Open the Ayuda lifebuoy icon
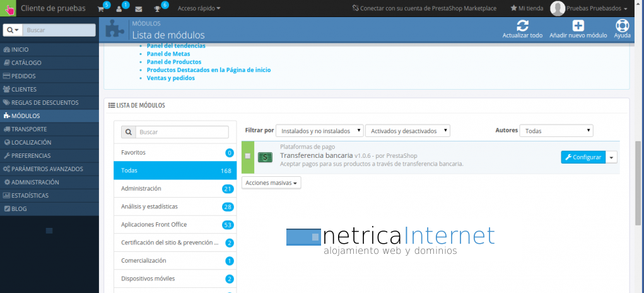644x293 pixels. click(x=622, y=25)
